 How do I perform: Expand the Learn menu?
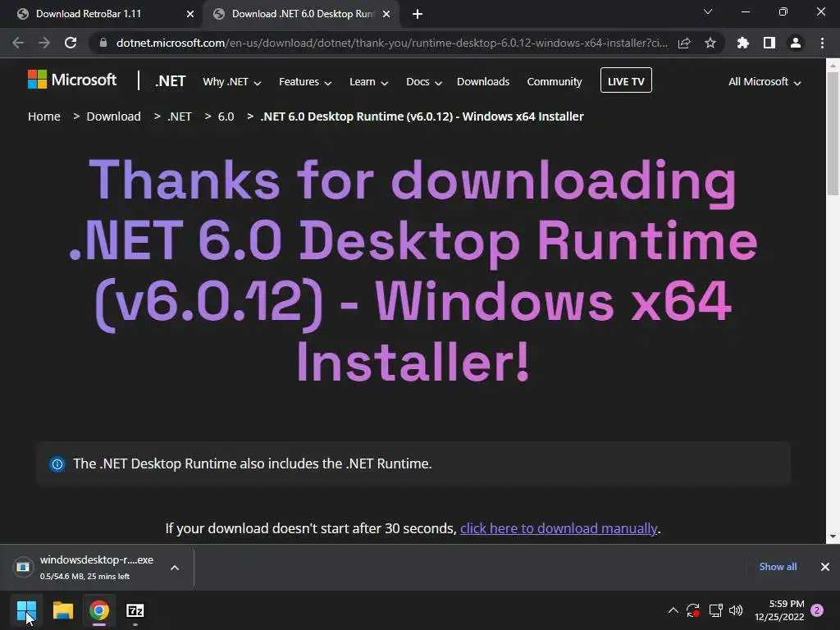[368, 82]
